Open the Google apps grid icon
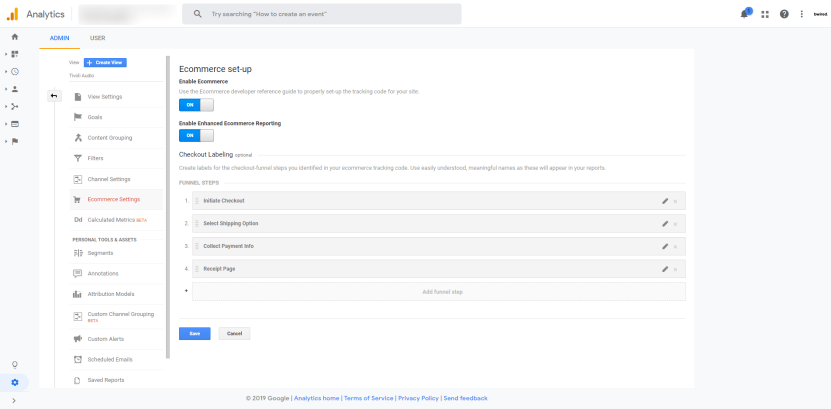The image size is (831, 409). point(765,14)
